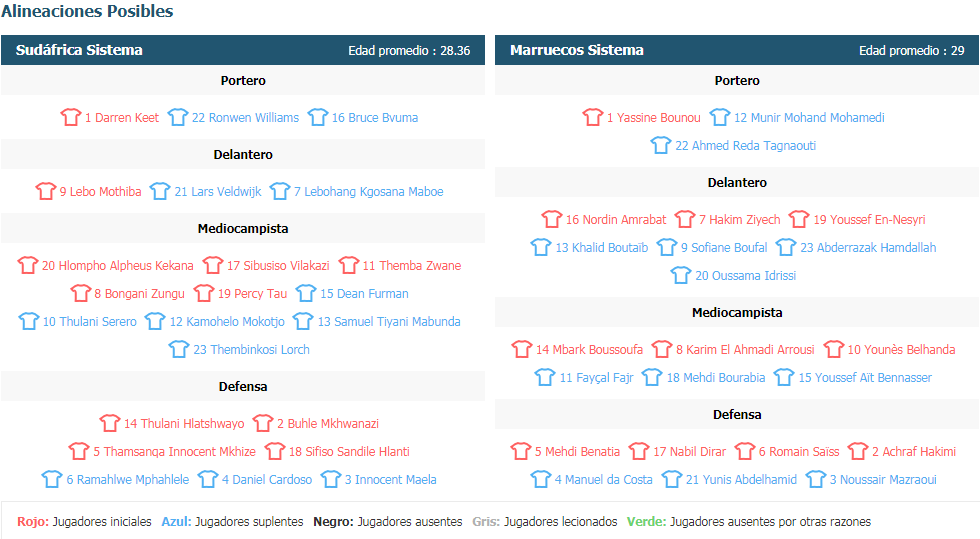Click the blue shirt icon beside Dean Furman
This screenshot has height=539, width=980.
coord(306,293)
